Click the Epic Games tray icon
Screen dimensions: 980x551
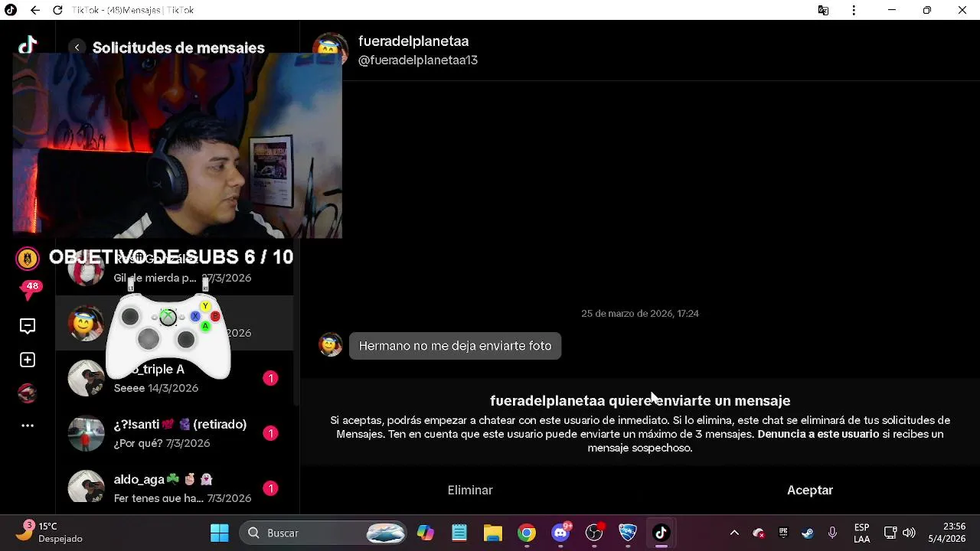coord(783,533)
